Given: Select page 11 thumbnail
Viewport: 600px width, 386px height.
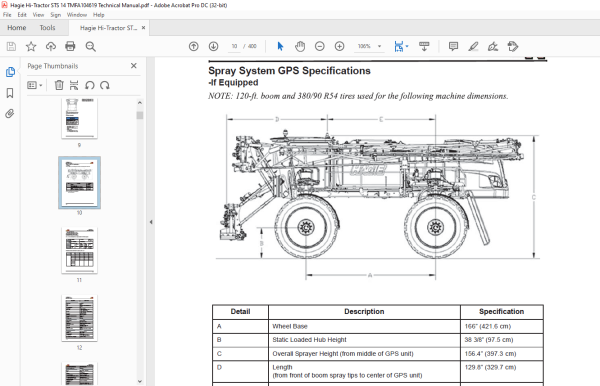Looking at the screenshot, I should pyautogui.click(x=80, y=250).
